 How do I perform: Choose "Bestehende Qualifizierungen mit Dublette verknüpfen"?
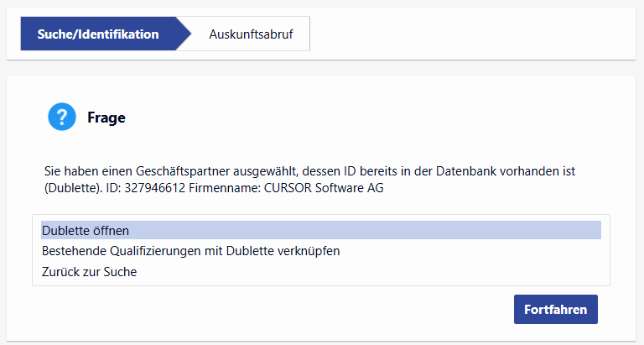pyautogui.click(x=190, y=251)
